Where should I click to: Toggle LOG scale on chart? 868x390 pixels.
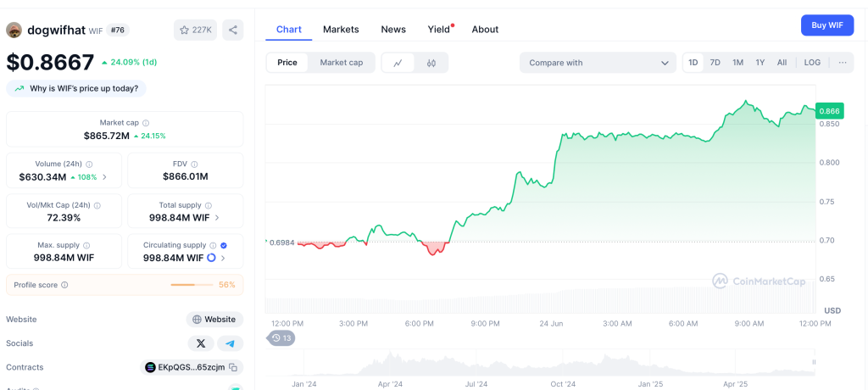coord(812,63)
